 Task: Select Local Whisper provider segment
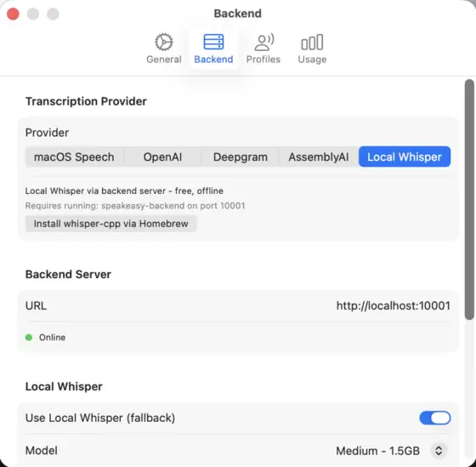click(x=405, y=157)
